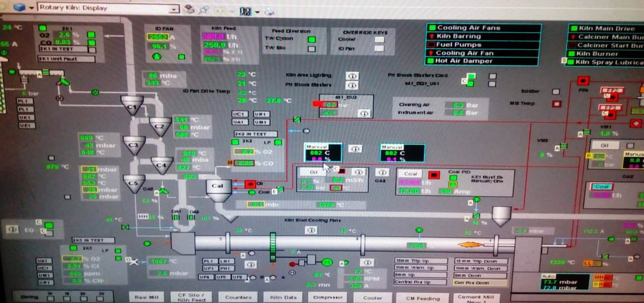Select the Kiln Burner group
Viewport: 644px width, 303px height.
[x=606, y=54]
